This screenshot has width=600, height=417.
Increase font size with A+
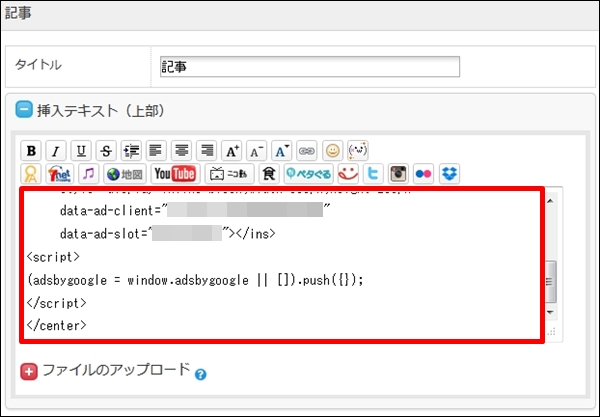click(232, 151)
